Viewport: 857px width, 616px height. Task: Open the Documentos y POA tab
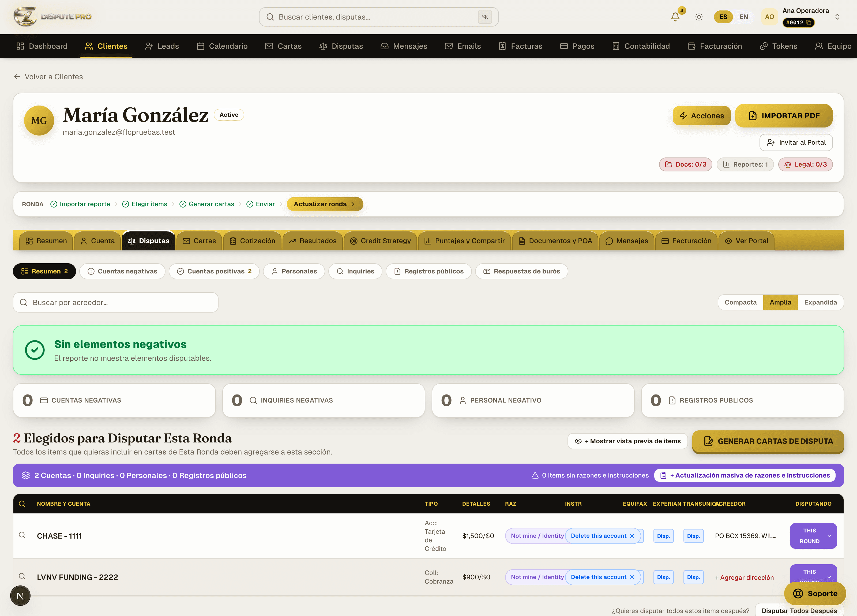[555, 241]
